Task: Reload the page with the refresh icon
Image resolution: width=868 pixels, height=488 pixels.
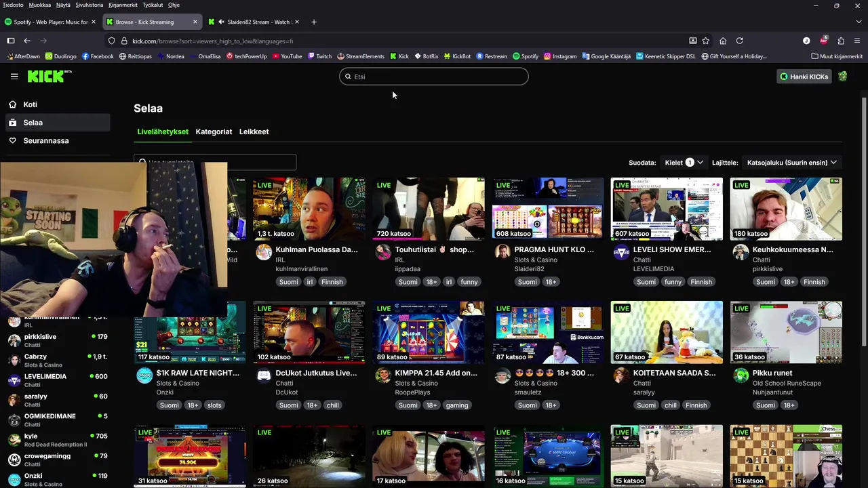Action: [x=740, y=41]
